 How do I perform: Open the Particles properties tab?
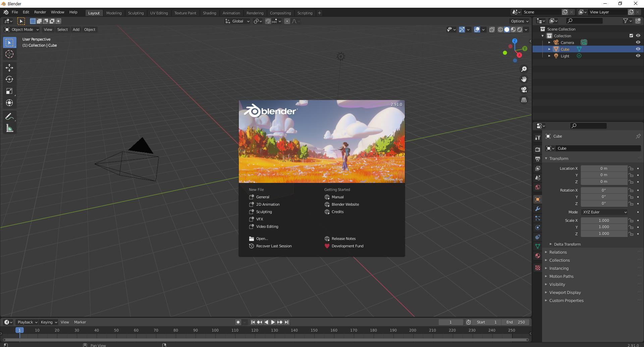(x=538, y=218)
